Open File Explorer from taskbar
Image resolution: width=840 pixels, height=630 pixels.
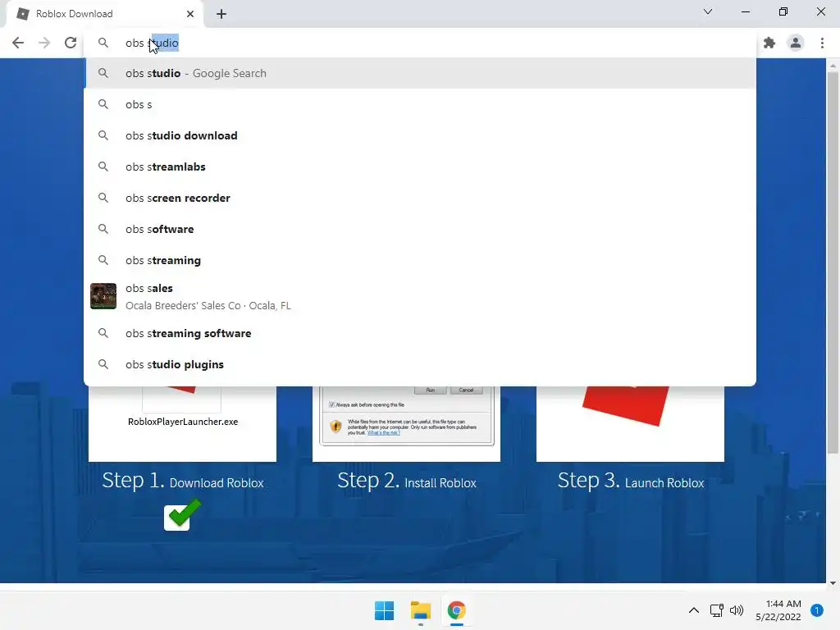421,610
